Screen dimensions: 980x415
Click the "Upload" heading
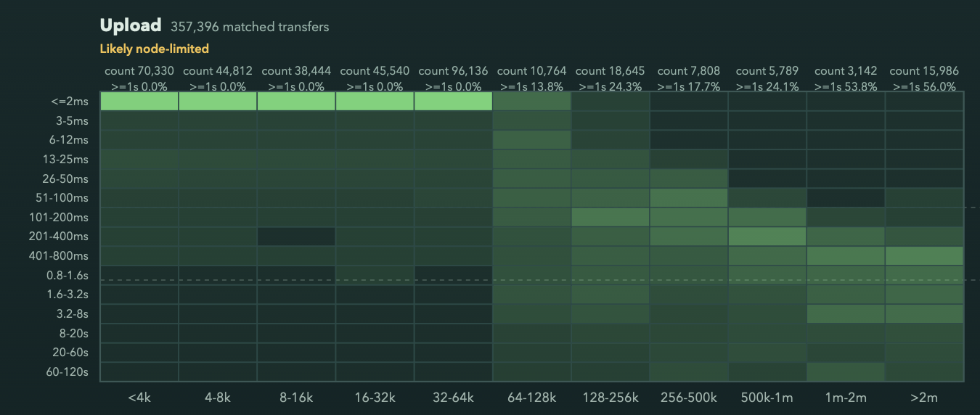[131, 25]
